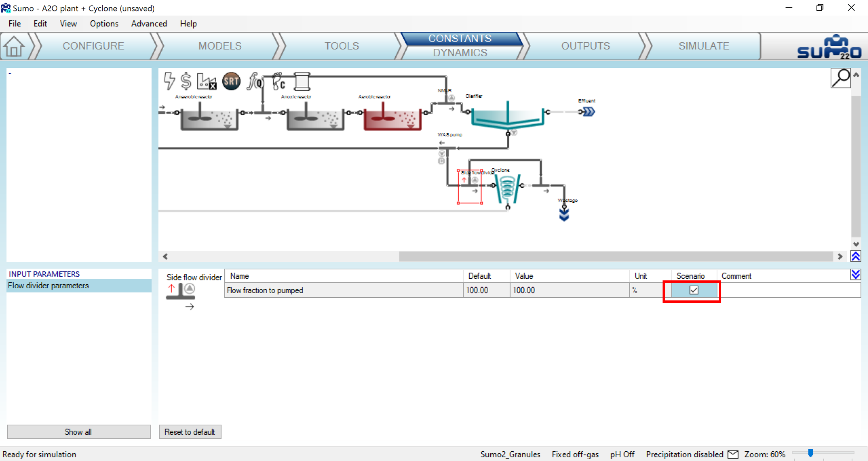Viewport: 868px width, 461px height.
Task: Open the Advanced menu
Action: [149, 23]
